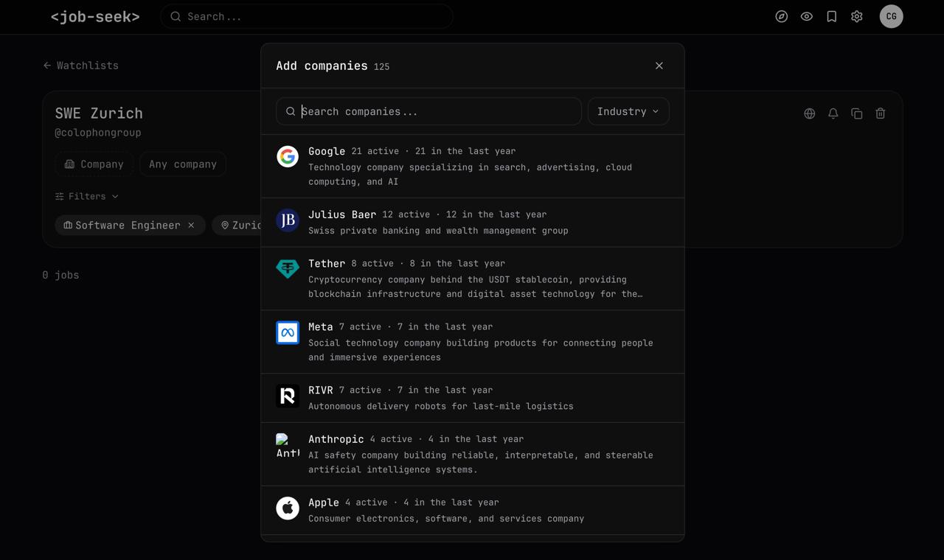Click the Google logo icon
The width and height of the screenshot is (944, 560).
pos(288,156)
